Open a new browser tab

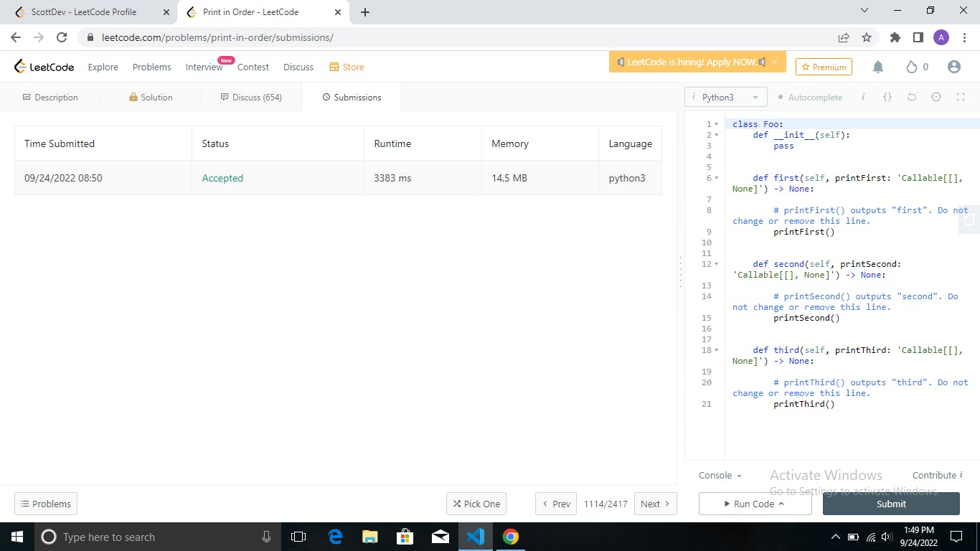point(365,12)
